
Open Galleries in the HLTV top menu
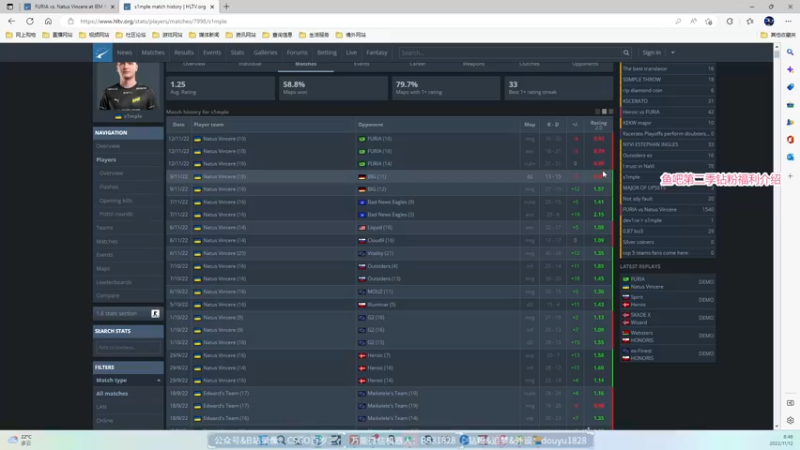tap(265, 53)
